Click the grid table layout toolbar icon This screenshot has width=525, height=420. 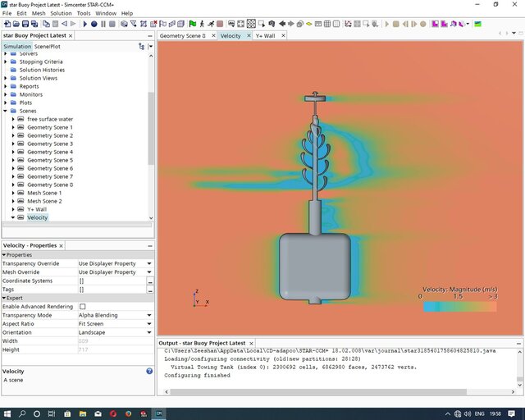[327, 24]
